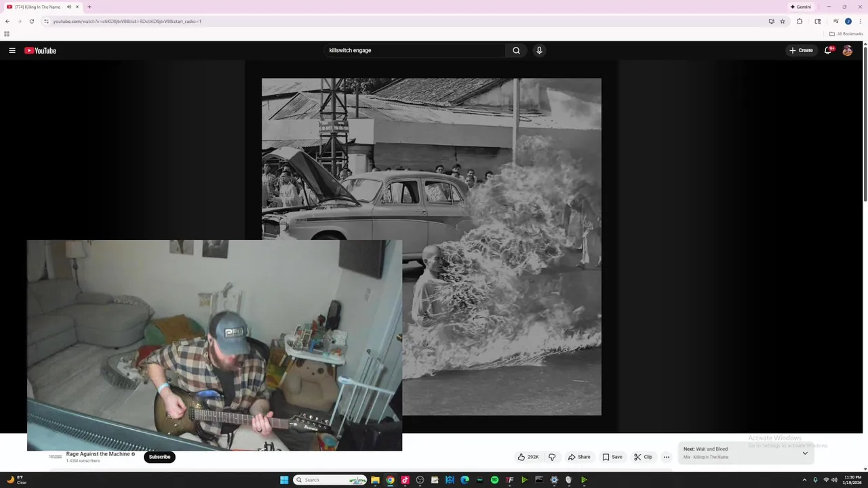868x488 pixels.
Task: Open the Chrome three-dot menu
Action: tap(860, 21)
